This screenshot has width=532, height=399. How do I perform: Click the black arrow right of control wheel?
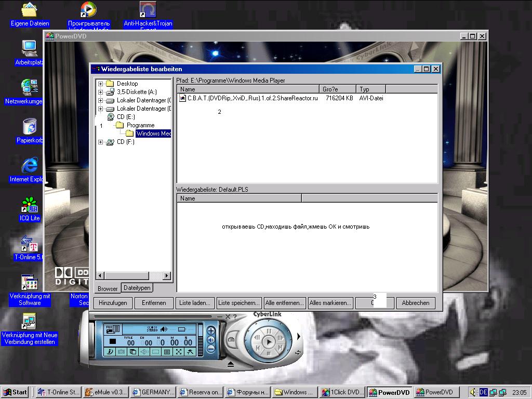coord(299,336)
